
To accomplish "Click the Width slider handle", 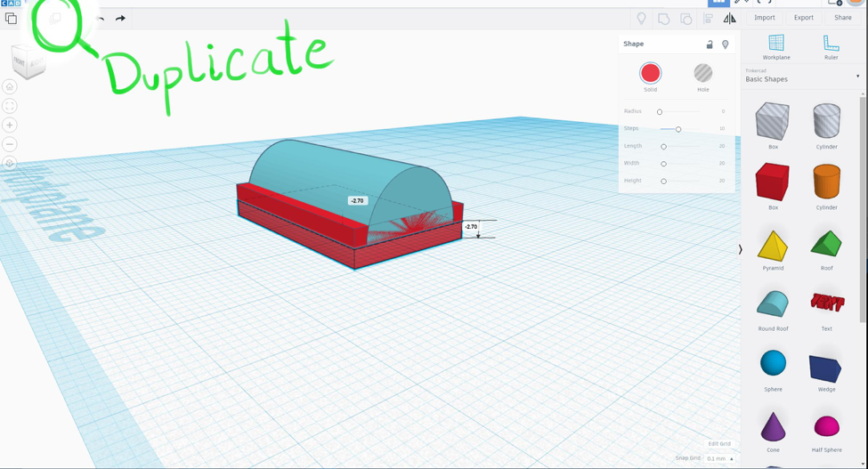I will pos(663,164).
